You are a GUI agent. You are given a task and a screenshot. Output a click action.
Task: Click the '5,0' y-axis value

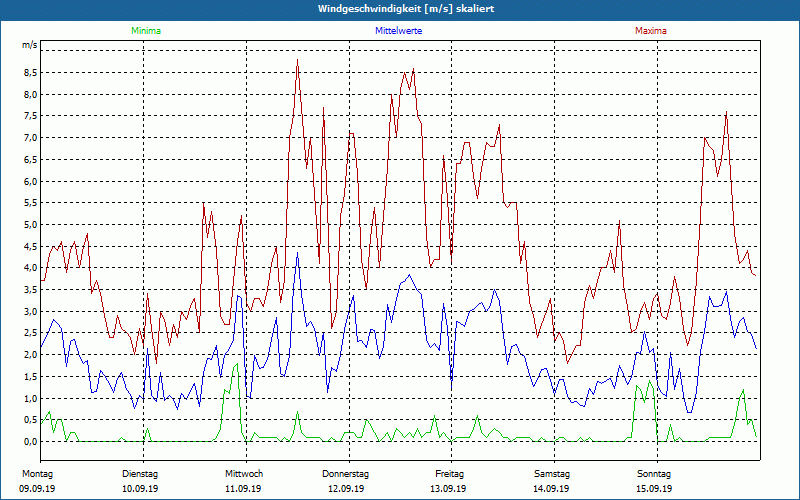(30, 225)
